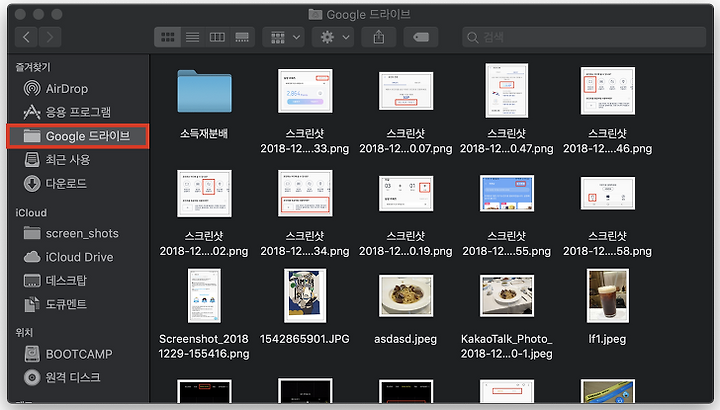Select thumbnail of 스크린샷 2018-12...0.47.png
This screenshot has width=720, height=410.
(x=506, y=91)
